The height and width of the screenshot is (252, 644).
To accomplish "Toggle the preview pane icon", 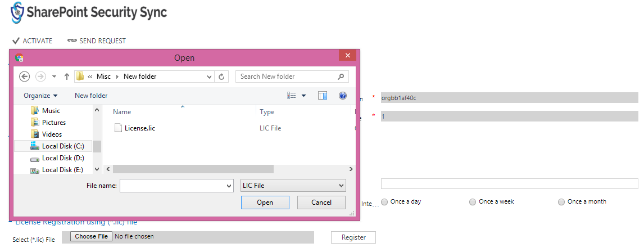I will (x=323, y=96).
